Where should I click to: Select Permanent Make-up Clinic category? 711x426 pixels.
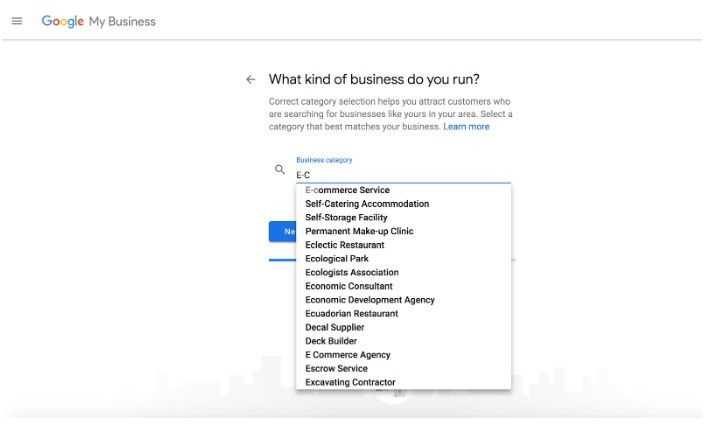point(359,231)
